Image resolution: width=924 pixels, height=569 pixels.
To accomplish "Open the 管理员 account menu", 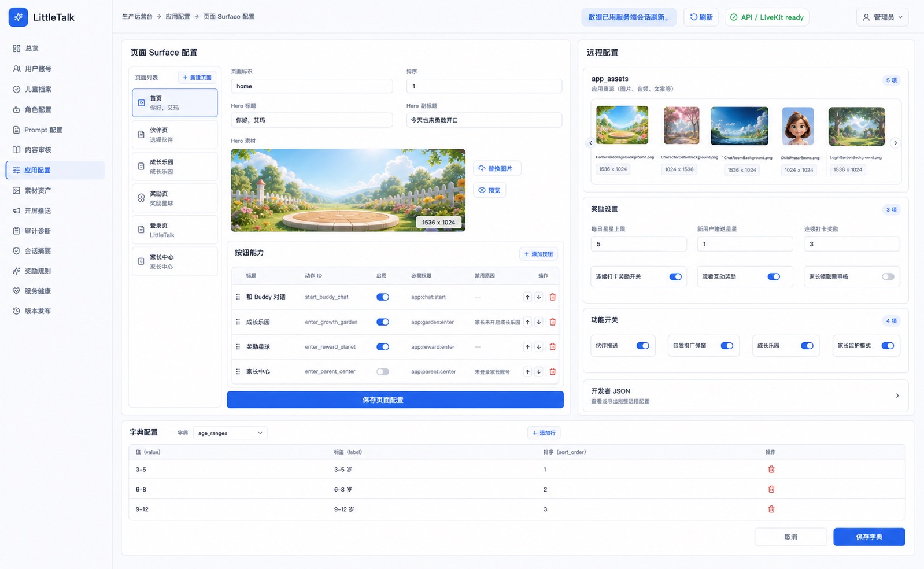I will [882, 17].
